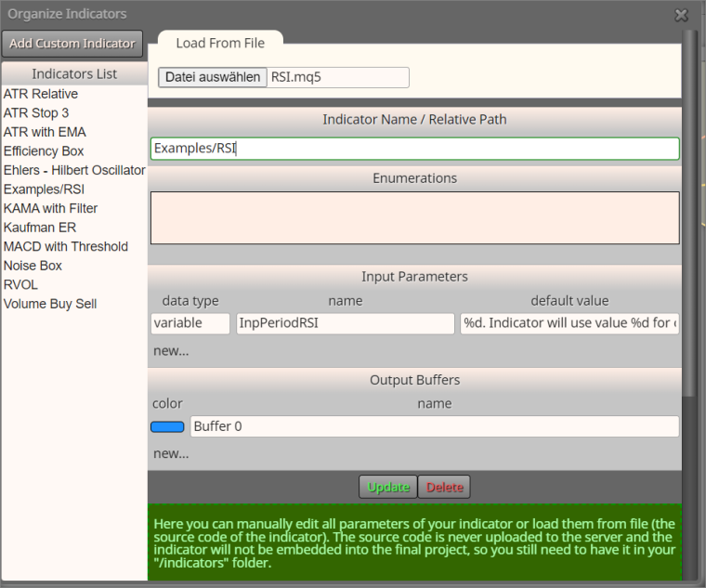Select ATR Stop 3 indicator

coord(36,112)
